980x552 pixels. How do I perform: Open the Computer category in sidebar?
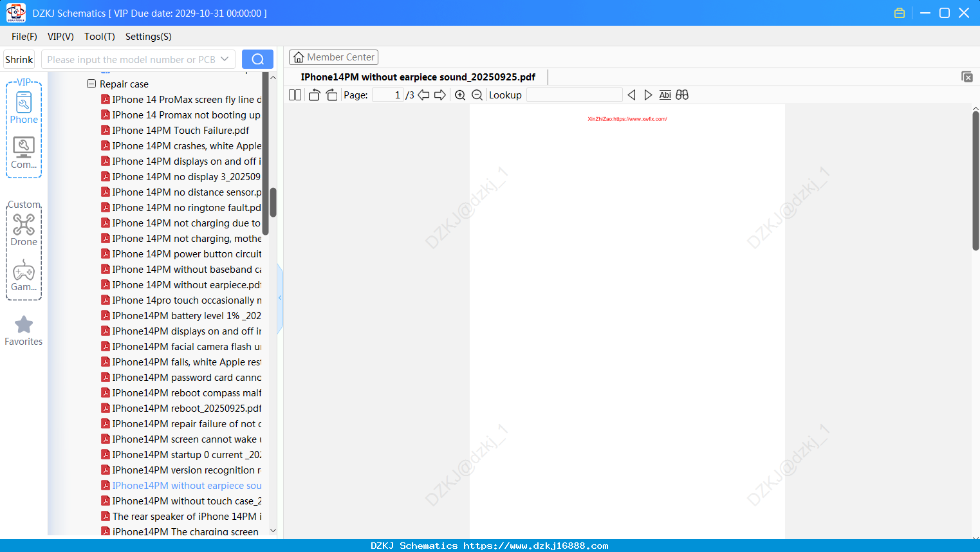click(24, 153)
